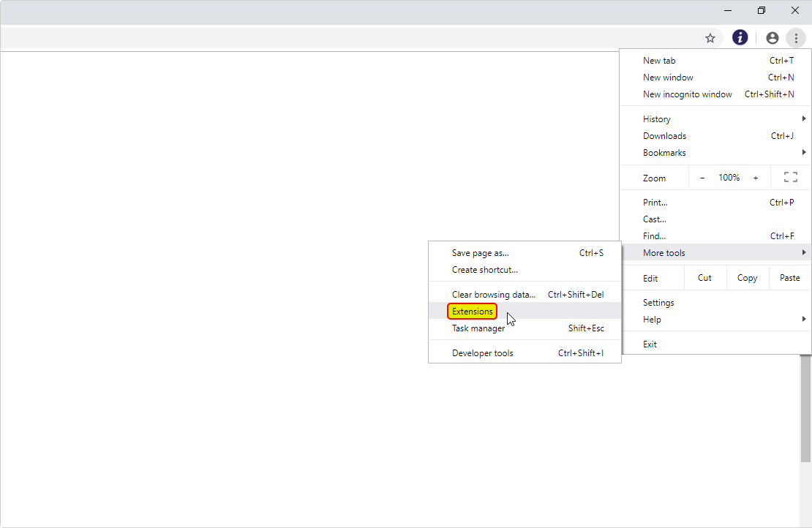The height and width of the screenshot is (528, 812).
Task: Click the Copy button in Edit row
Action: click(x=747, y=278)
